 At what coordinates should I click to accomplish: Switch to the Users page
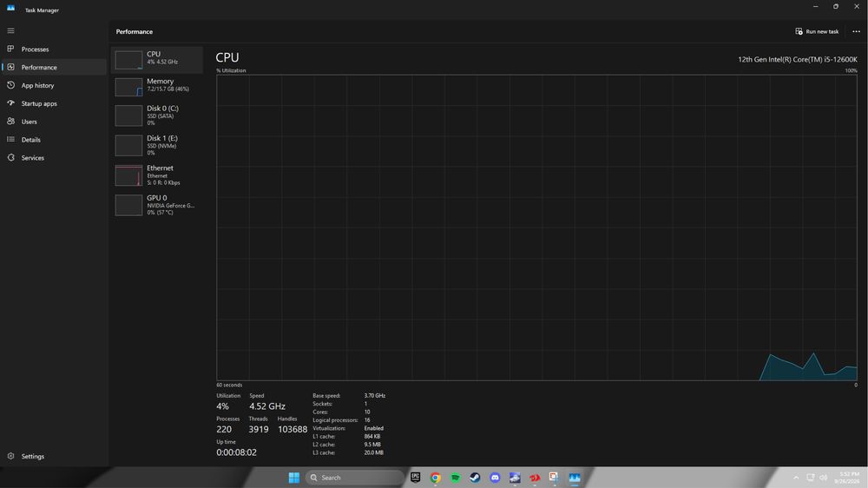54,122
